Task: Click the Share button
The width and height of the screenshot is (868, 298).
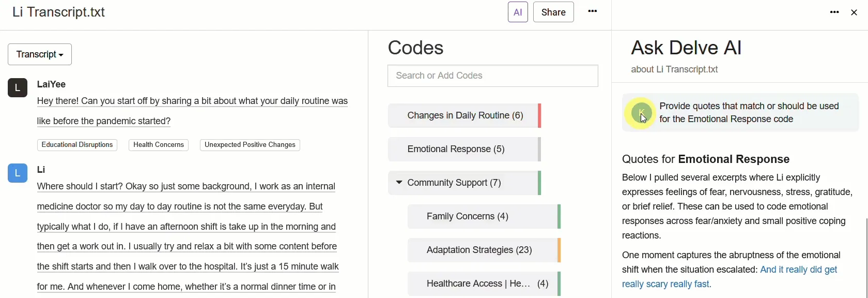Action: tap(553, 12)
